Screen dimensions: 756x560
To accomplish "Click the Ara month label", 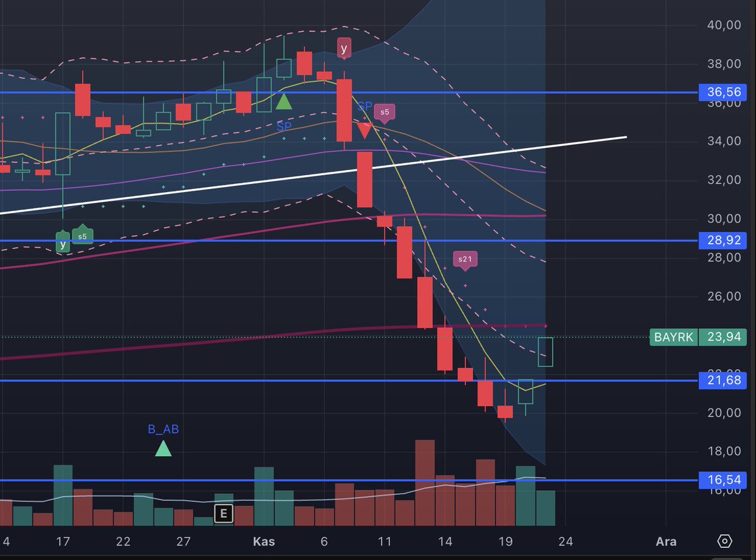I will 666,541.
